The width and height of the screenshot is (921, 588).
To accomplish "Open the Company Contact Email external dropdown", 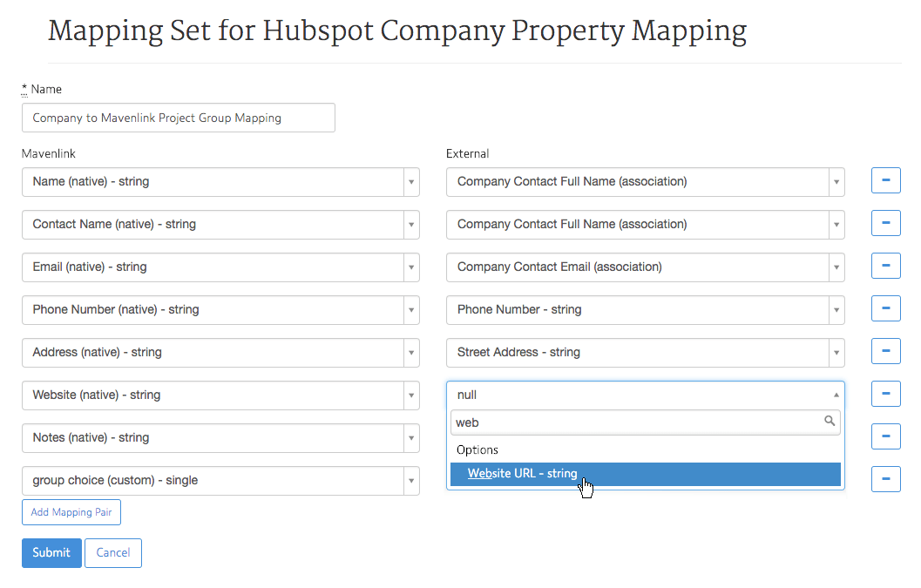I will tap(646, 267).
